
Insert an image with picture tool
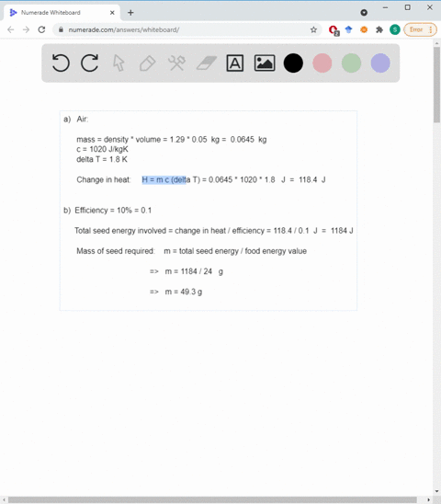pos(265,63)
